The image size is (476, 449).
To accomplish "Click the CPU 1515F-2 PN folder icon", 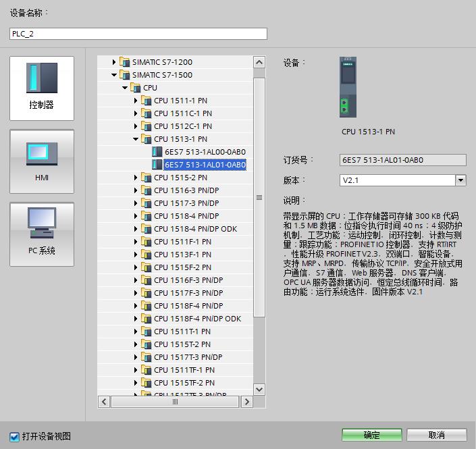I will [146, 267].
